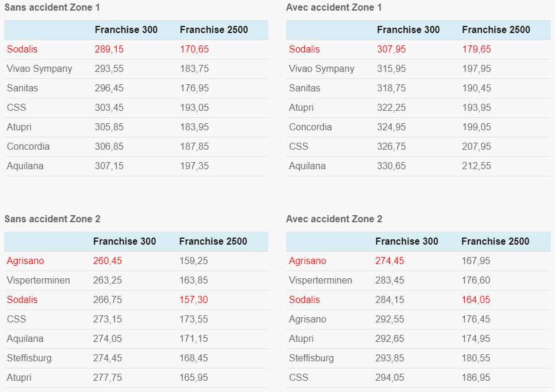Click the "Avec accident Zone 2" heading
This screenshot has width=555, height=392.
click(x=334, y=219)
